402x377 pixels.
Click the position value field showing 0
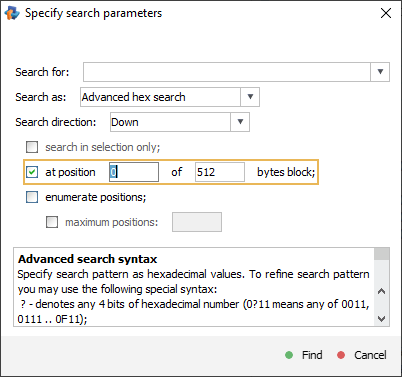[134, 172]
